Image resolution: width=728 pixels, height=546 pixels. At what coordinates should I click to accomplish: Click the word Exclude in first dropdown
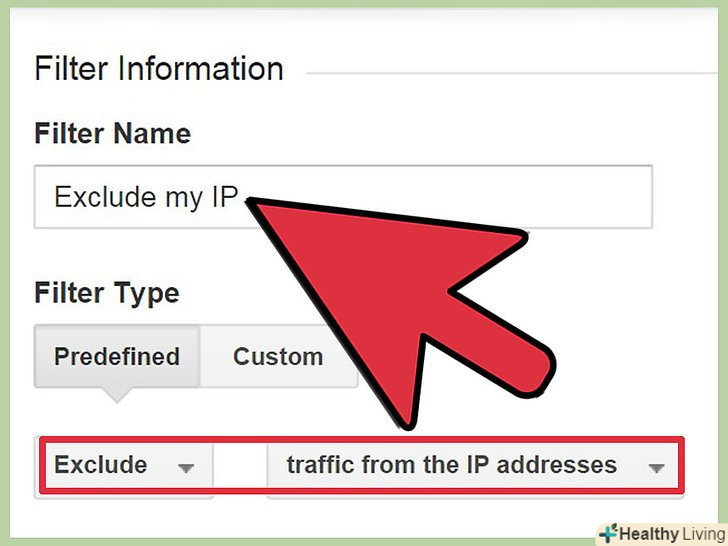coord(101,465)
